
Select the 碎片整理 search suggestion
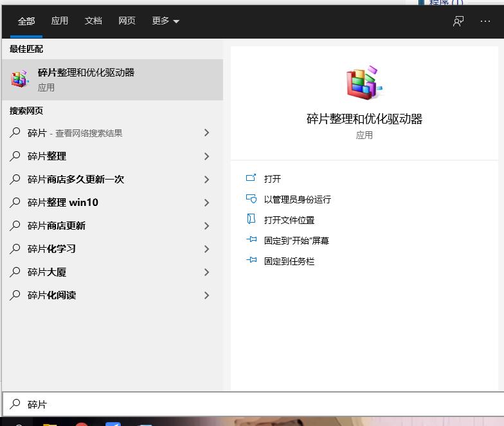point(113,156)
